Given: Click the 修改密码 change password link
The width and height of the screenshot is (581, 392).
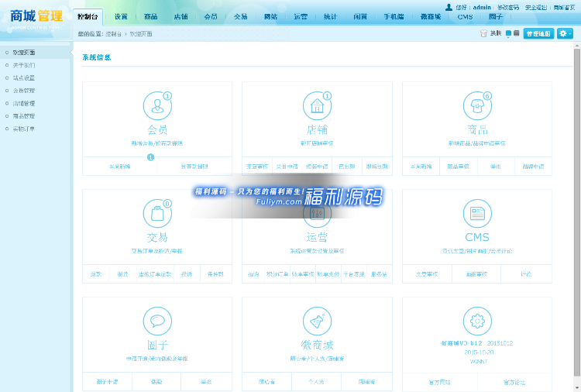Looking at the screenshot, I should 508,8.
